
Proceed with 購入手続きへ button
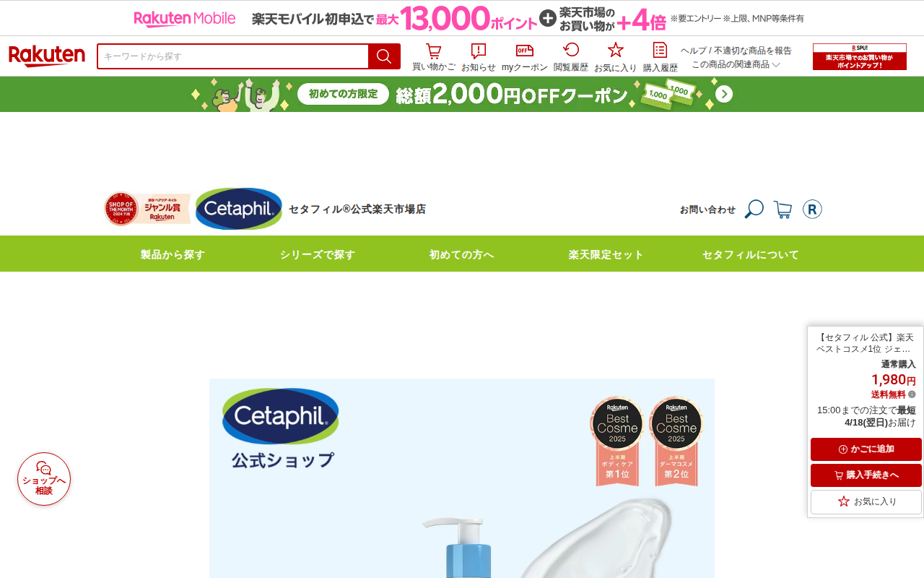[866, 475]
